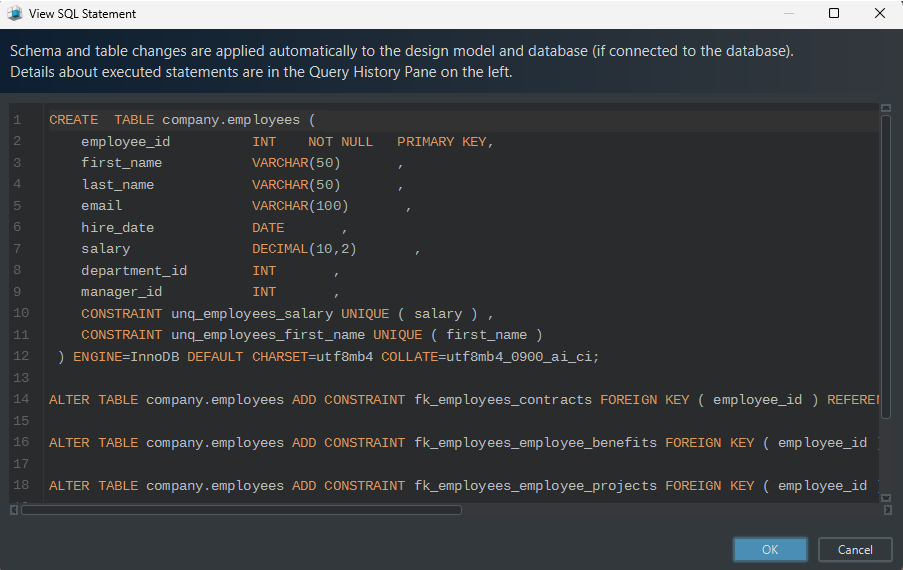Screen dimensions: 903x570
Task: Click the 'salary' column on line 7
Action: pos(105,249)
